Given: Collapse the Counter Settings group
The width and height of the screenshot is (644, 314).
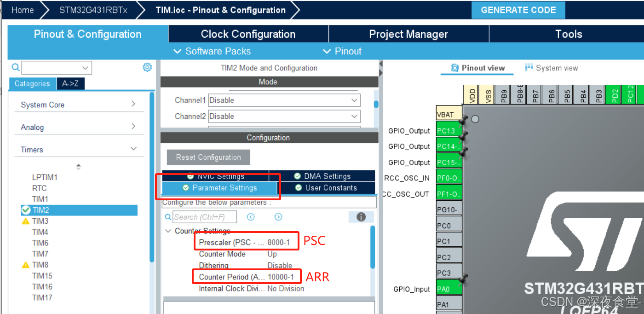Looking at the screenshot, I should click(x=168, y=231).
